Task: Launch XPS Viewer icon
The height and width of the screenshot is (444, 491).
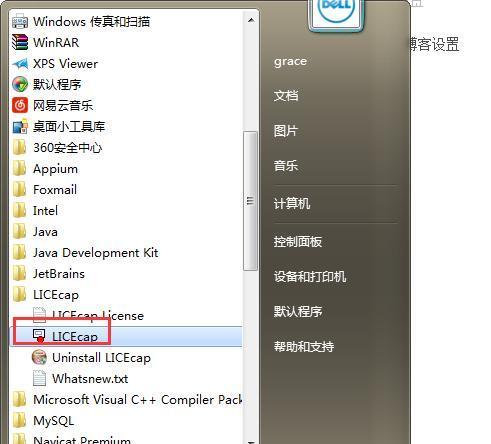Action: [x=20, y=64]
